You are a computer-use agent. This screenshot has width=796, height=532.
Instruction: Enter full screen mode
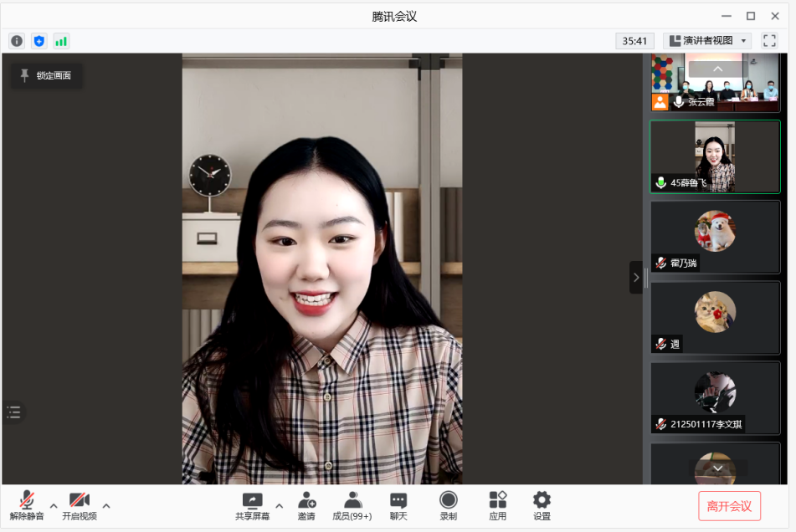pos(769,41)
